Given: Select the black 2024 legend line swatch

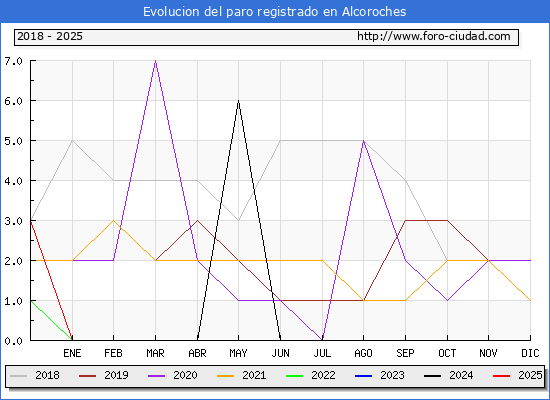Looking at the screenshot, I should pos(432,376).
